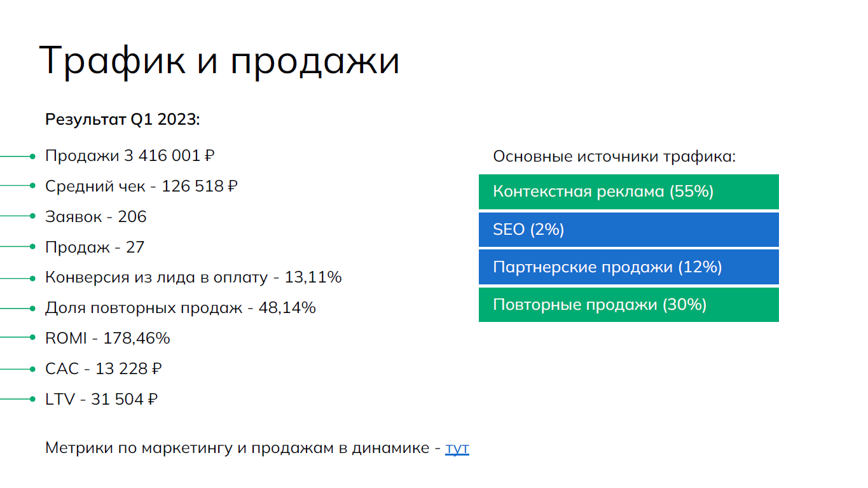Click the bullet marker beside "Продаж - 27"
Image resolution: width=868 pixels, height=488 pixels.
(32, 247)
